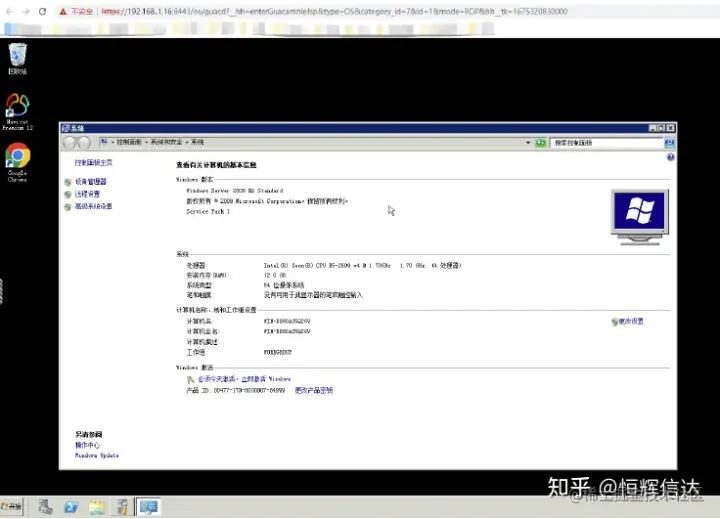Click the Service Pack 1 text
The image size is (720, 519).
click(208, 212)
